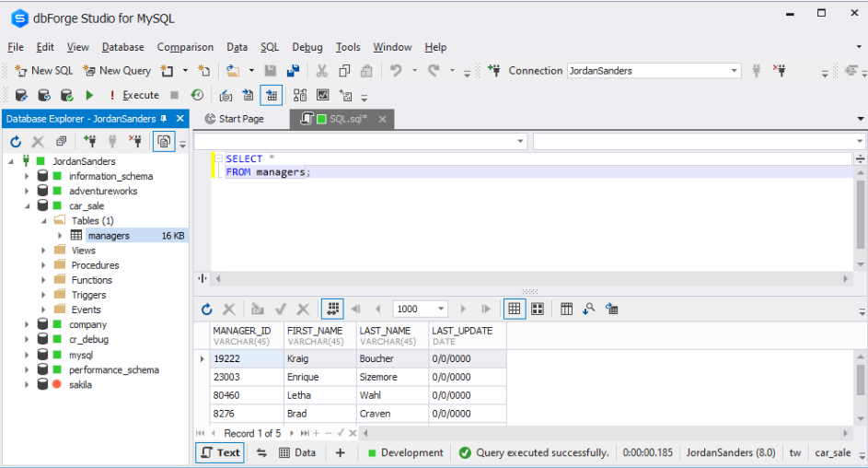
Task: Click the LAST_UPDATE column header
Action: pos(468,335)
